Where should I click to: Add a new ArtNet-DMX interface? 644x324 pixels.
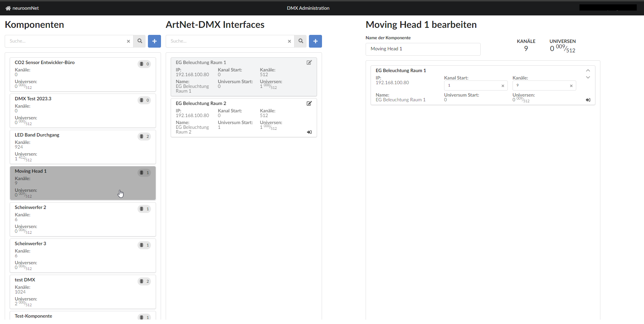point(315,41)
